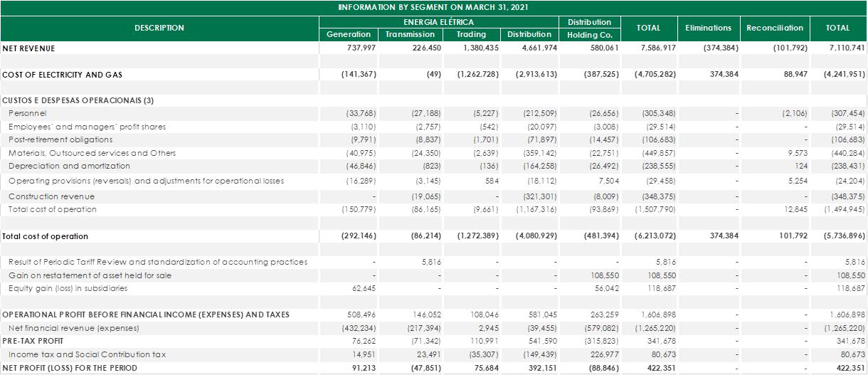This screenshot has height=375, width=868.
Task: Select the Transmission column header
Action: click(410, 34)
